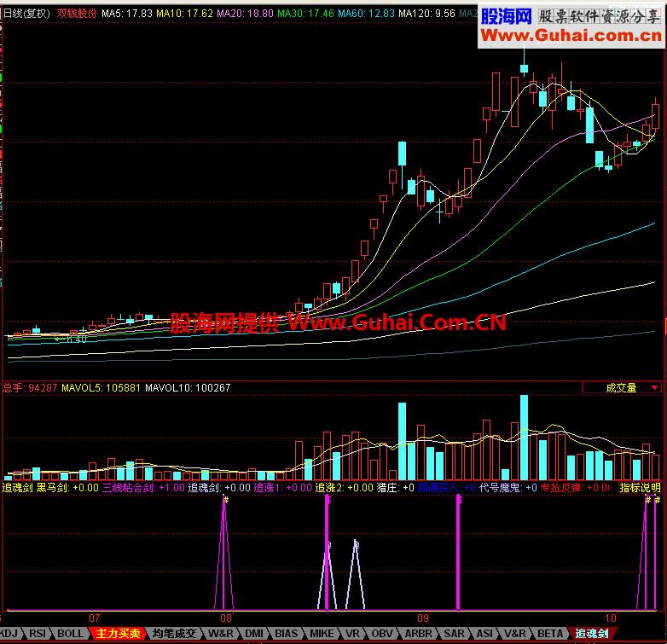
Task: Open the 成交量 indicator dropdown arrow
Action: [654, 387]
